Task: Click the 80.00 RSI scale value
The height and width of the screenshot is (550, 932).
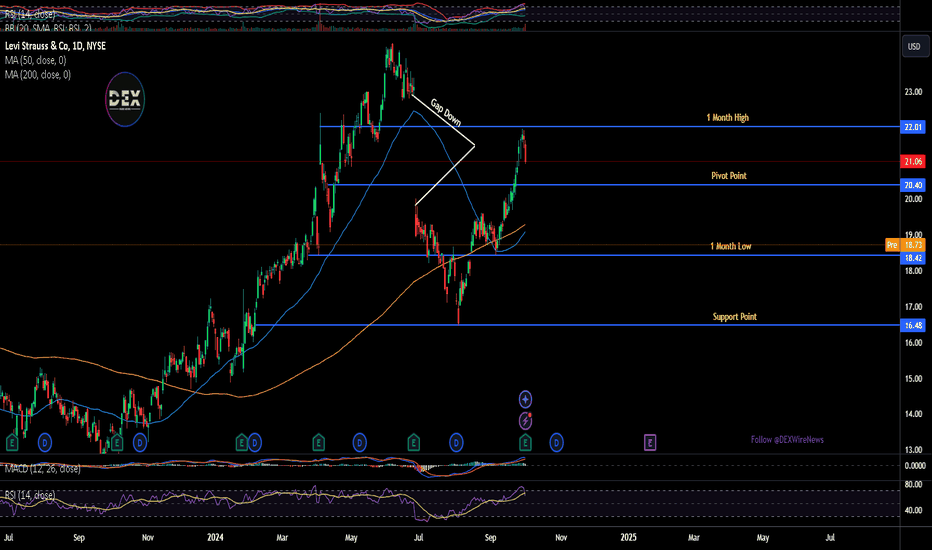Action: [x=913, y=485]
